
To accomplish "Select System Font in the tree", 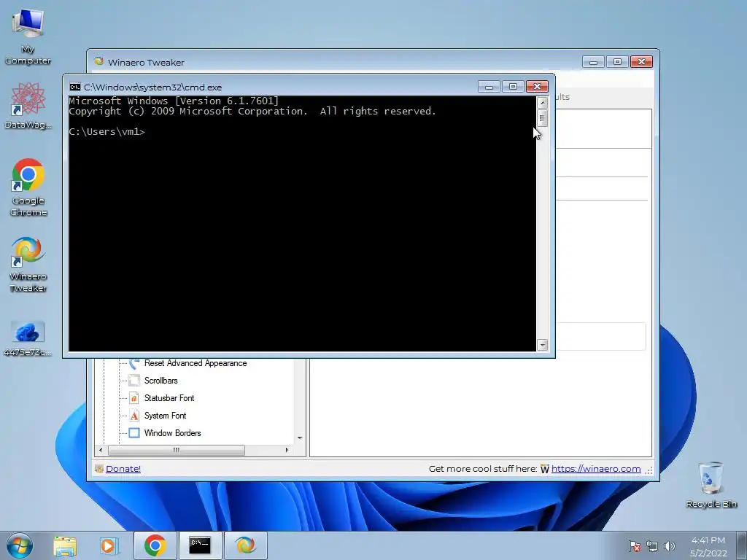I will tap(165, 416).
